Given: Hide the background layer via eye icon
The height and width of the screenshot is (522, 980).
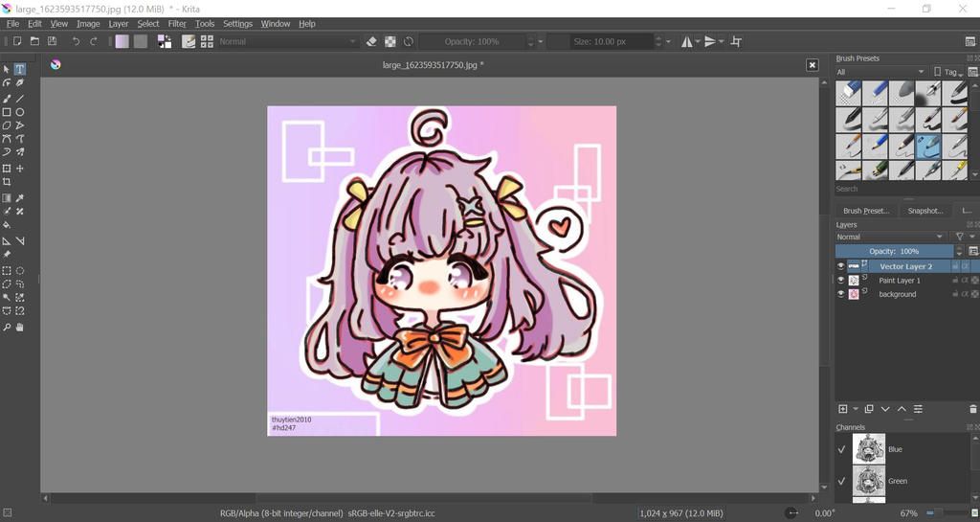Looking at the screenshot, I should [x=840, y=294].
